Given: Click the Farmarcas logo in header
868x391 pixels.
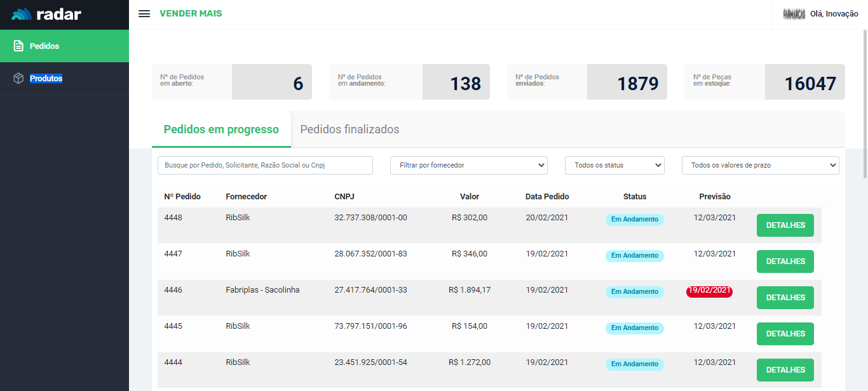Looking at the screenshot, I should click(794, 14).
